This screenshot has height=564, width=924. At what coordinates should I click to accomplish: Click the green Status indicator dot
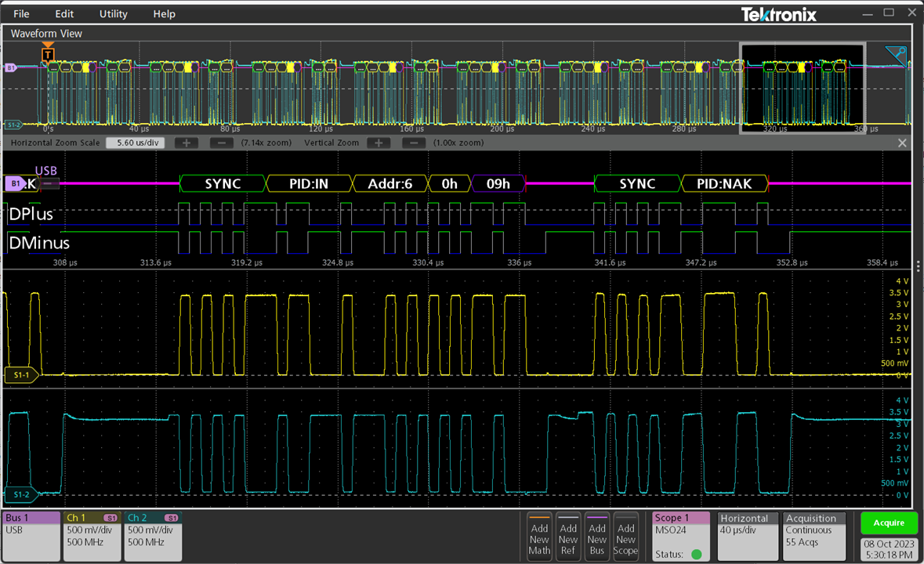click(x=697, y=554)
